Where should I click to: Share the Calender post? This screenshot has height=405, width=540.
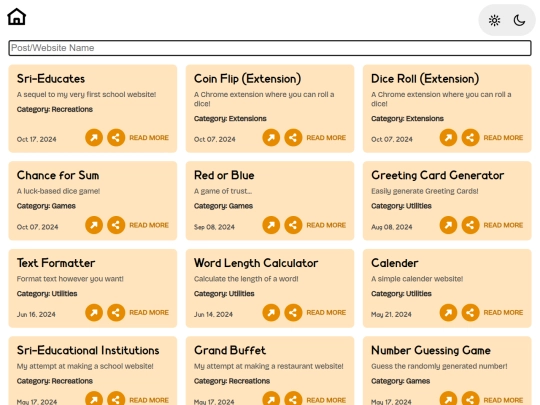470,313
